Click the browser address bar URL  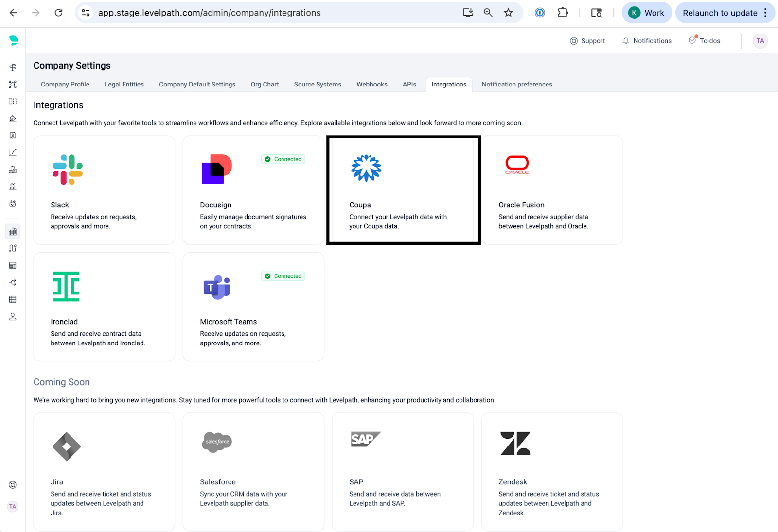coord(209,13)
